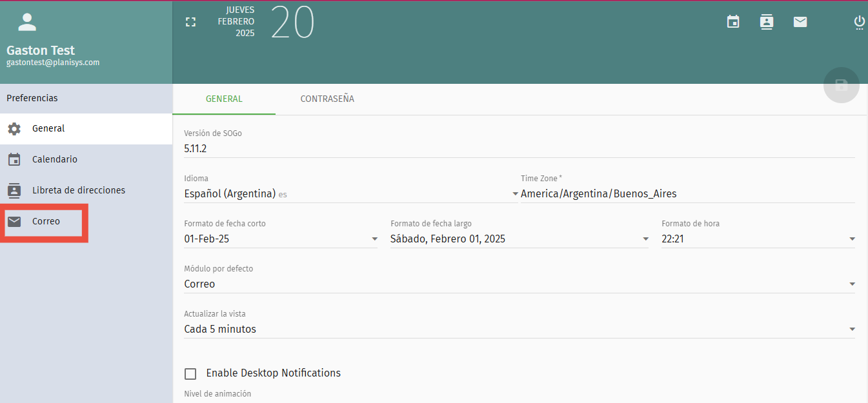This screenshot has width=868, height=403.
Task: Open the Calendar module icon in header
Action: 733,22
